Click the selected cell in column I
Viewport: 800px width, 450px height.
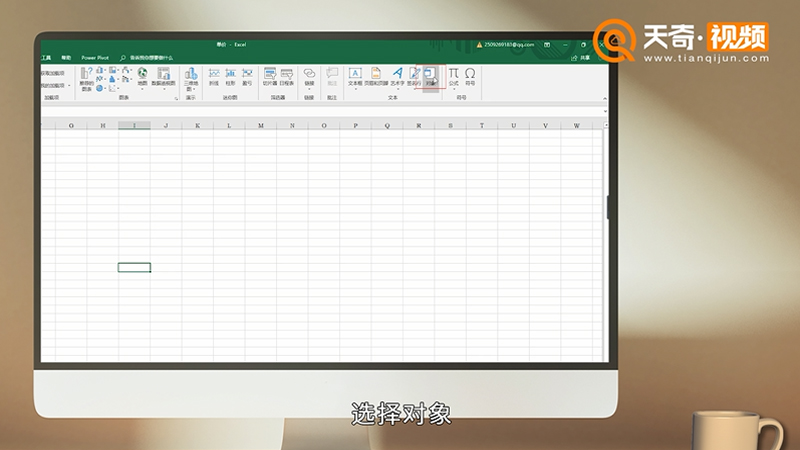point(134,267)
